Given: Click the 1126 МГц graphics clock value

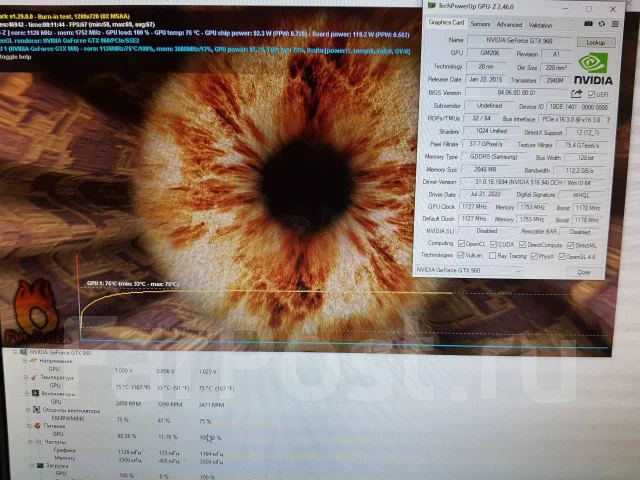Looking at the screenshot, I should (130, 452).
